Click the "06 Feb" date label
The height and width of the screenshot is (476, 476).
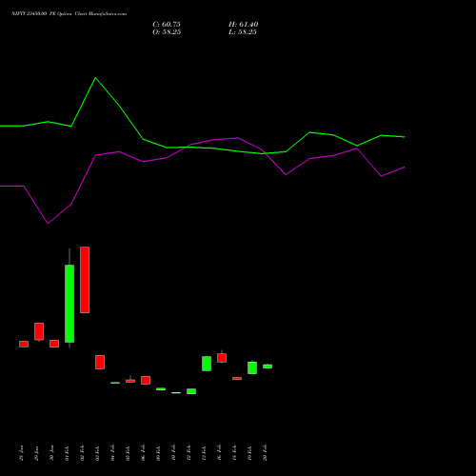click(144, 453)
